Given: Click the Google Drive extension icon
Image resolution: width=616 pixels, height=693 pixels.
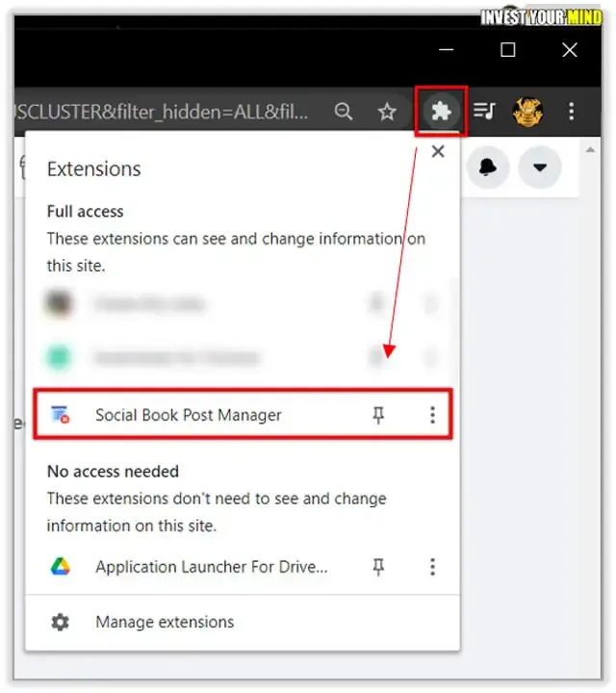Looking at the screenshot, I should 60,567.
